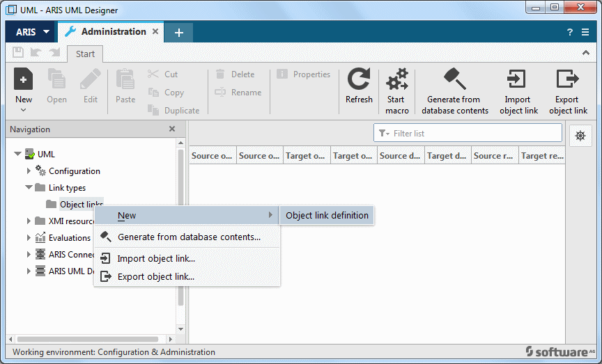The width and height of the screenshot is (602, 364).
Task: Open the New dropdown arrow below New
Action: (24, 110)
